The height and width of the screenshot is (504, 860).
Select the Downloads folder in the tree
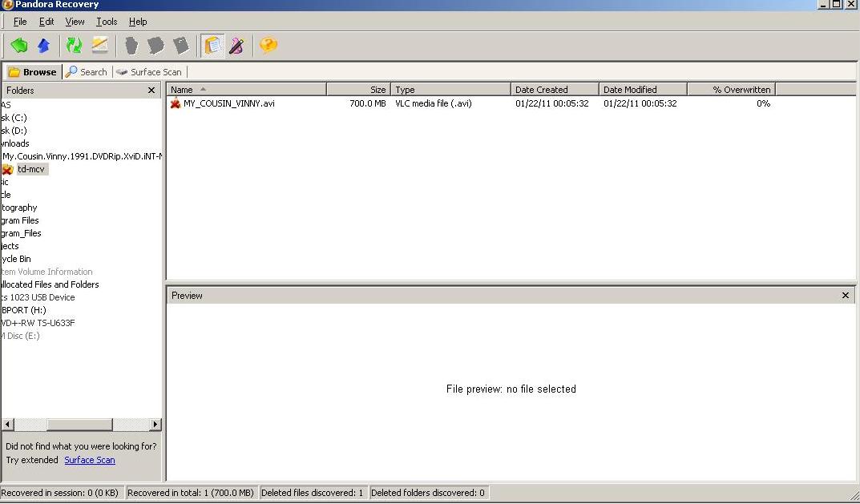[14, 143]
